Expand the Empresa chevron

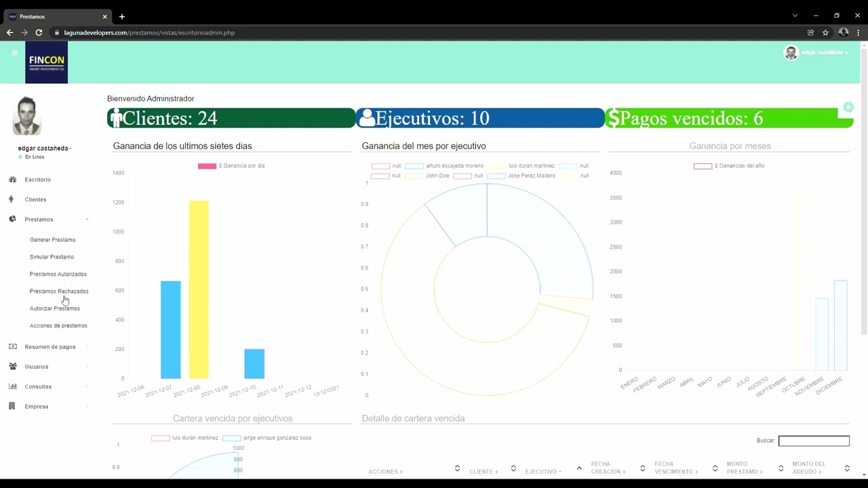click(87, 407)
